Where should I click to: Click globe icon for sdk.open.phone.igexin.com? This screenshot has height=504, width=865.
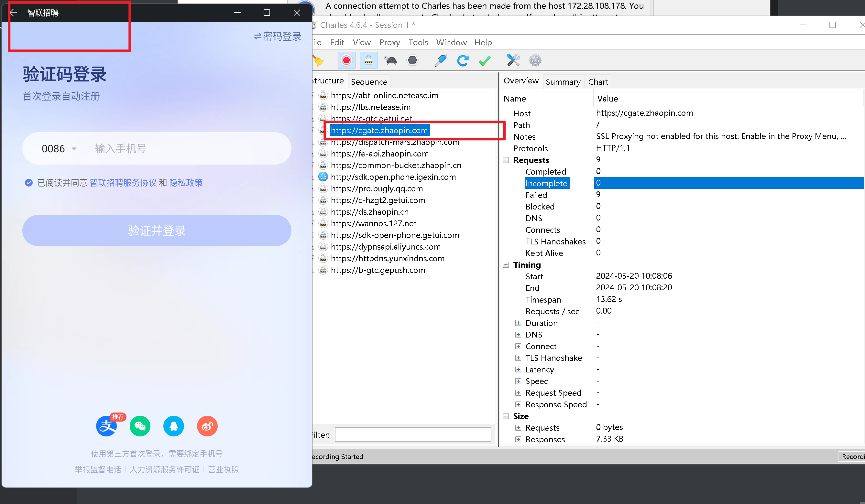click(x=323, y=177)
